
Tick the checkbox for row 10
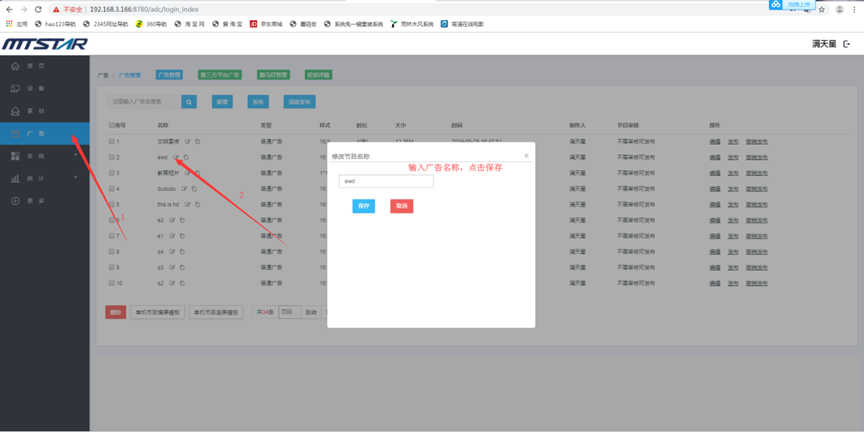tap(112, 283)
